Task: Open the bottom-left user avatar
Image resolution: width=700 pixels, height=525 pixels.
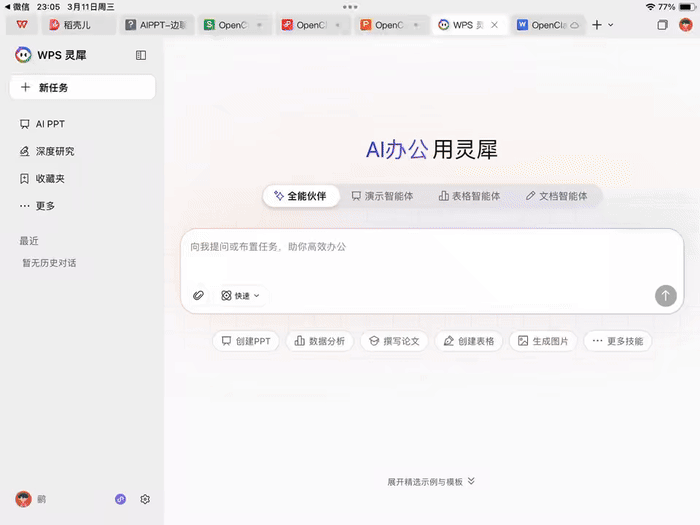Action: (23, 499)
